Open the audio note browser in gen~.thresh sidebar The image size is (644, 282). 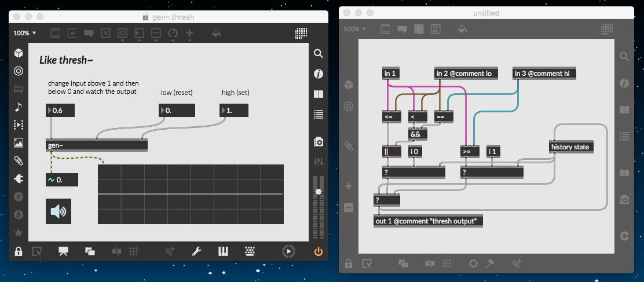[x=19, y=107]
